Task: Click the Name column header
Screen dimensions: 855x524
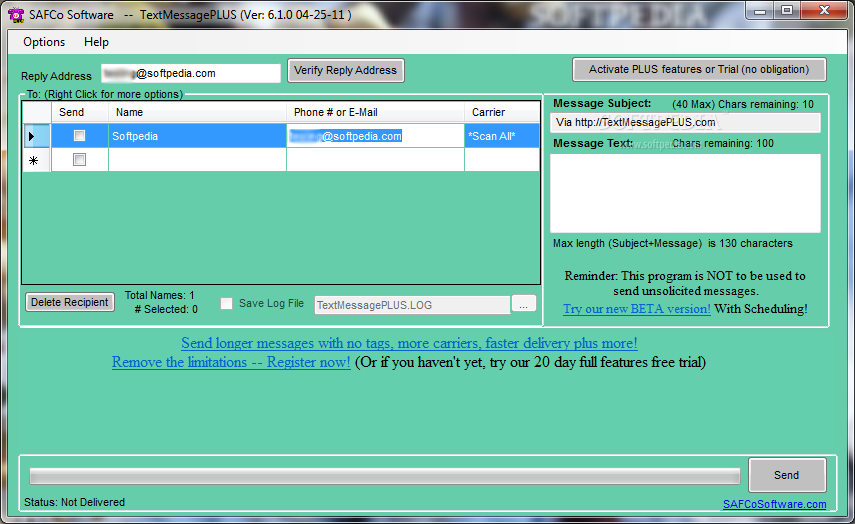Action: (x=197, y=112)
